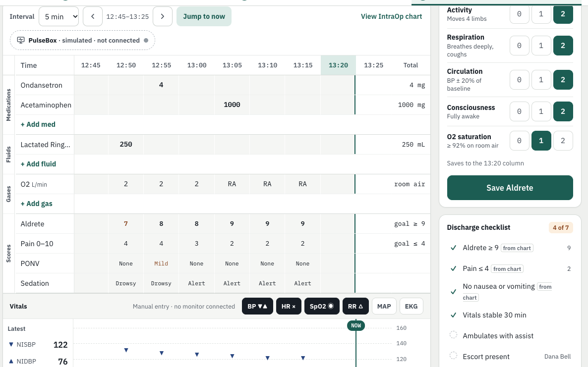Image resolution: width=588 pixels, height=367 pixels.
Task: Set Activity score to 0
Action: click(520, 14)
